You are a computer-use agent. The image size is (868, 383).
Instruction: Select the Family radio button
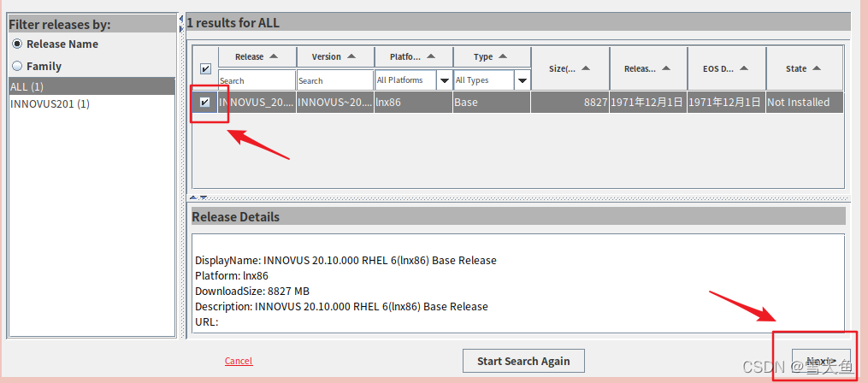point(17,67)
